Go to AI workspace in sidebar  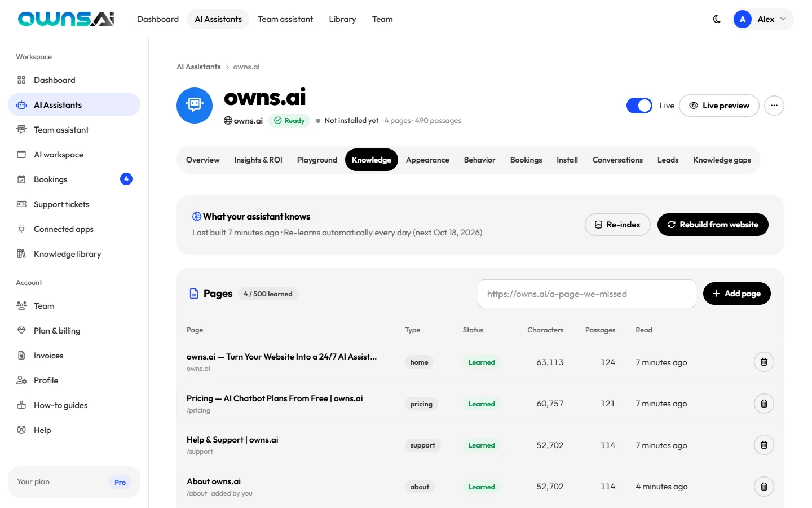tap(74, 155)
